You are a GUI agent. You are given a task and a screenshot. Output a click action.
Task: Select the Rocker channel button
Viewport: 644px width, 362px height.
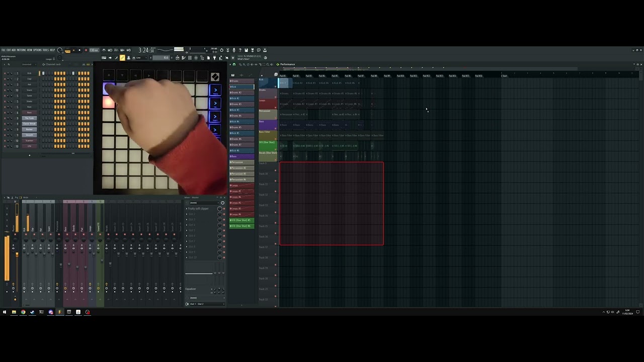click(x=29, y=129)
